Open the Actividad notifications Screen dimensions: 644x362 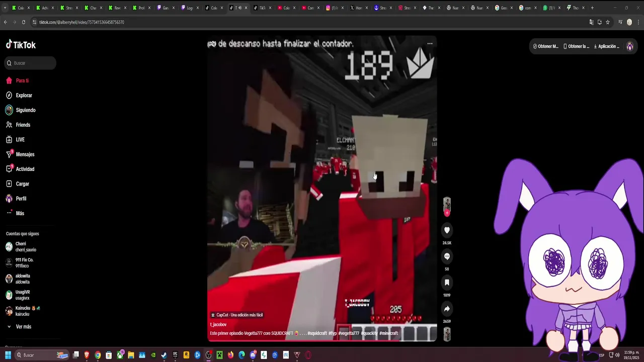click(20, 169)
